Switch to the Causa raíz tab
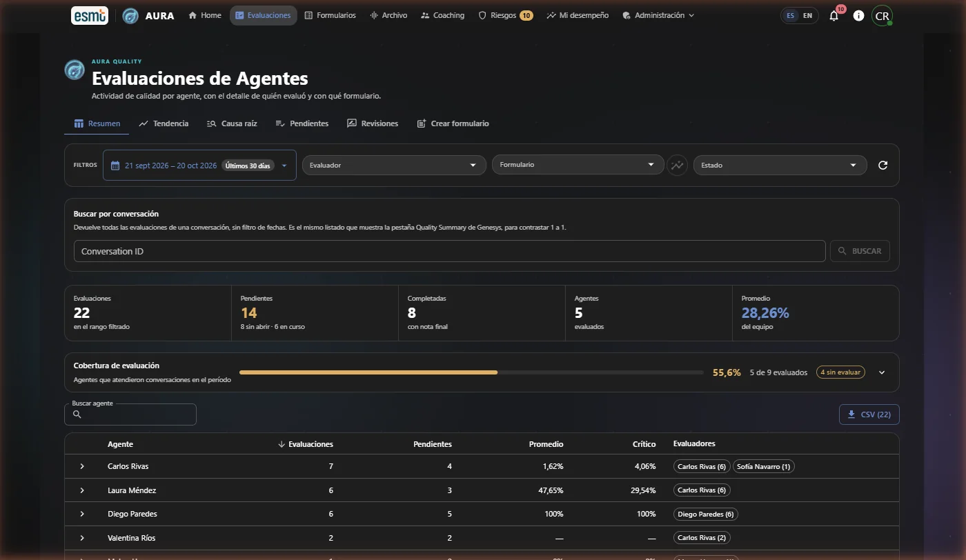The width and height of the screenshot is (966, 560). (x=232, y=123)
